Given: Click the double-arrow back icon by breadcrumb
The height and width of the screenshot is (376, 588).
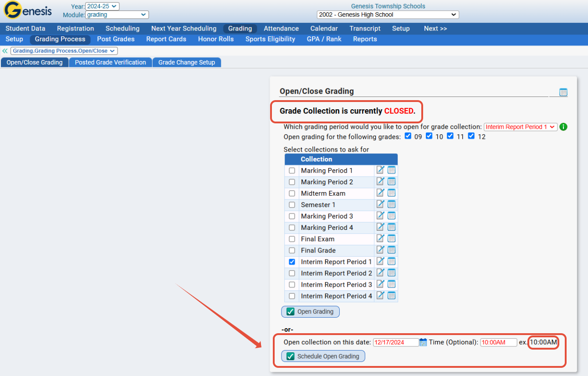Looking at the screenshot, I should tap(5, 51).
